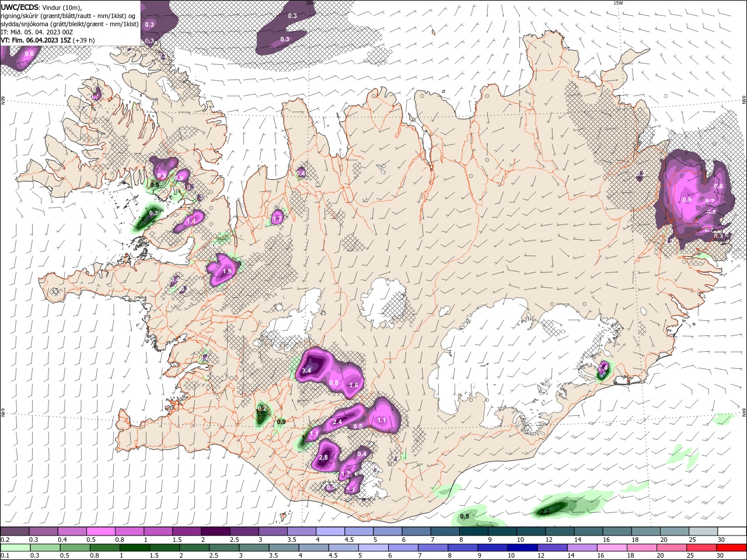Click the 1.4 snowfall value label
747x560 pixels.
tap(190, 222)
